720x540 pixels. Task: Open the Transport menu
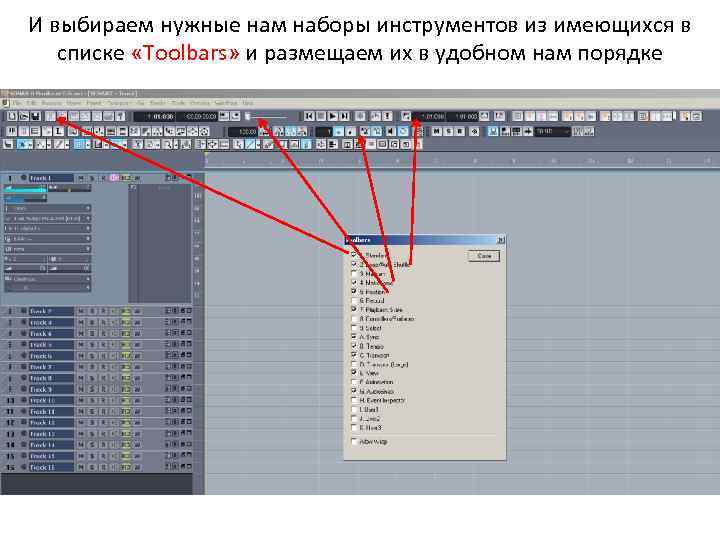tap(117, 103)
